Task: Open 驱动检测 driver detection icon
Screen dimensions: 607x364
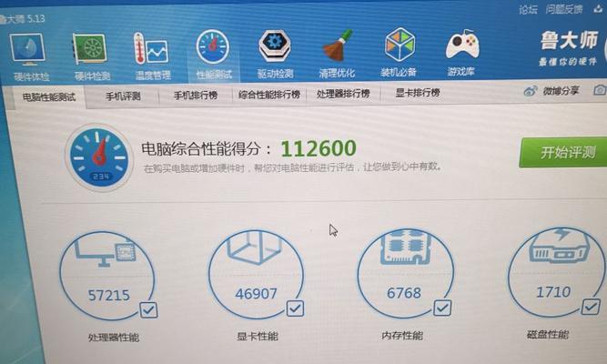Action: click(275, 46)
